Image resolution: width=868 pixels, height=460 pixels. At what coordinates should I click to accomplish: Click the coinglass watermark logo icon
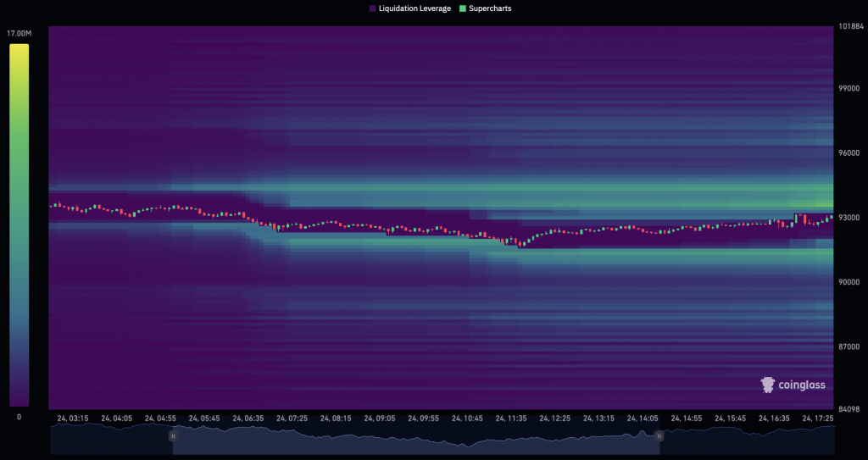(x=768, y=385)
